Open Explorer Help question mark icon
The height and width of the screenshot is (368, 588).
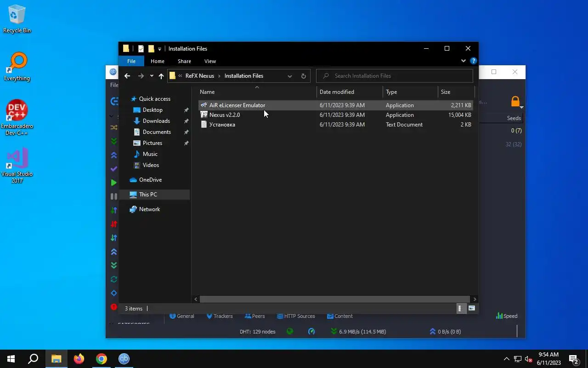click(x=474, y=61)
